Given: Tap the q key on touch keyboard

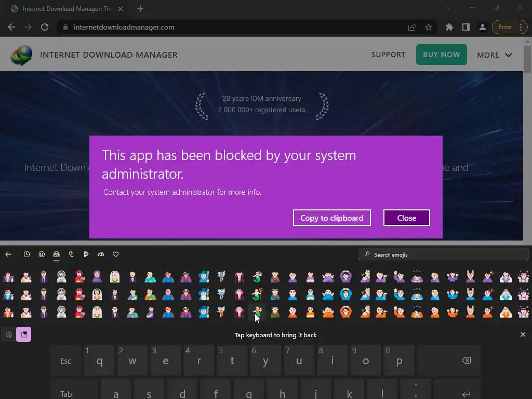Looking at the screenshot, I should pos(99,361).
